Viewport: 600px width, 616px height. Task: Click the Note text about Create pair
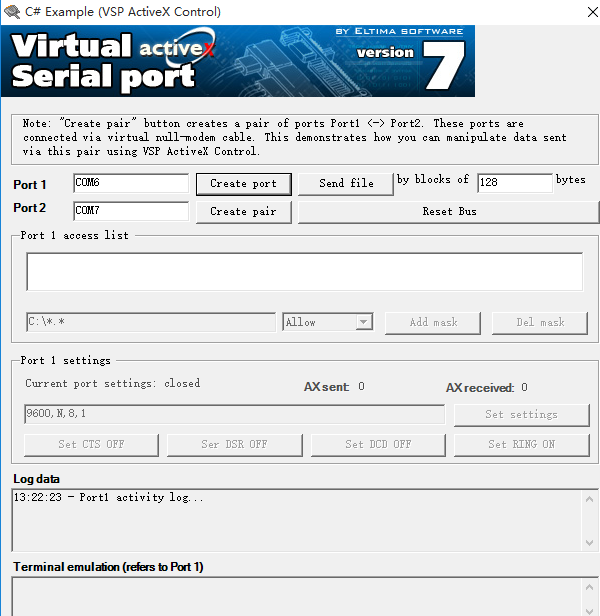295,138
